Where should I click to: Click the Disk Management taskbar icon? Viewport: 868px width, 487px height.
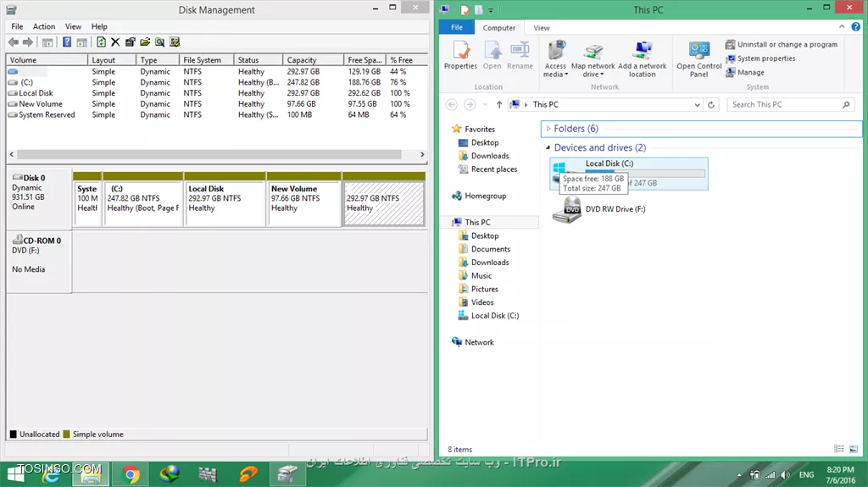(x=287, y=474)
